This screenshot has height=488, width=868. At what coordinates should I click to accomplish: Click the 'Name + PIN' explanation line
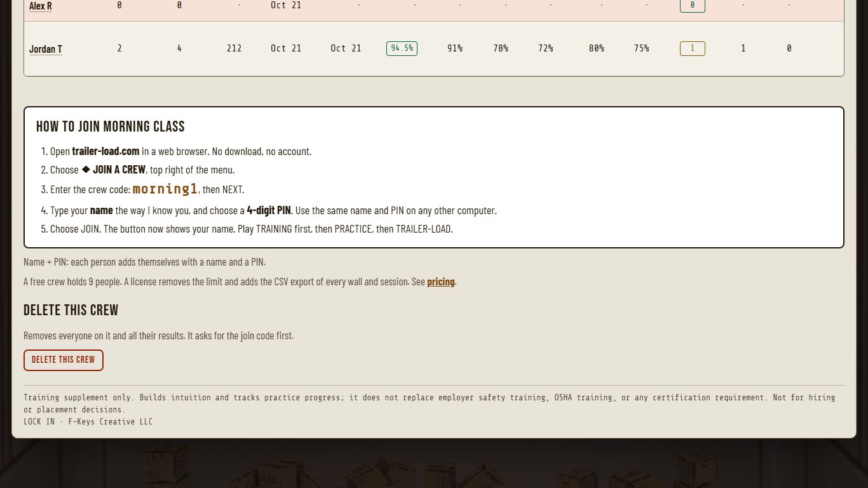tap(145, 262)
